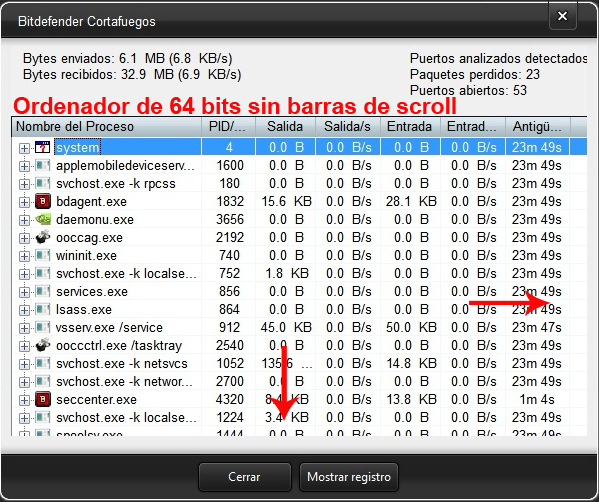
Task: Click the 14.8 KB Entrada value
Action: point(411,363)
